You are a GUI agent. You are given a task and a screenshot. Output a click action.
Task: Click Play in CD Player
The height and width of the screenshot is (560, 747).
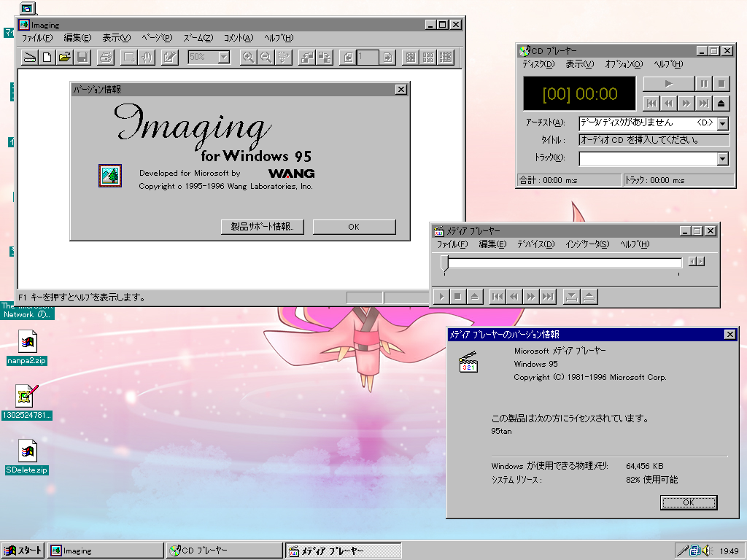(669, 84)
